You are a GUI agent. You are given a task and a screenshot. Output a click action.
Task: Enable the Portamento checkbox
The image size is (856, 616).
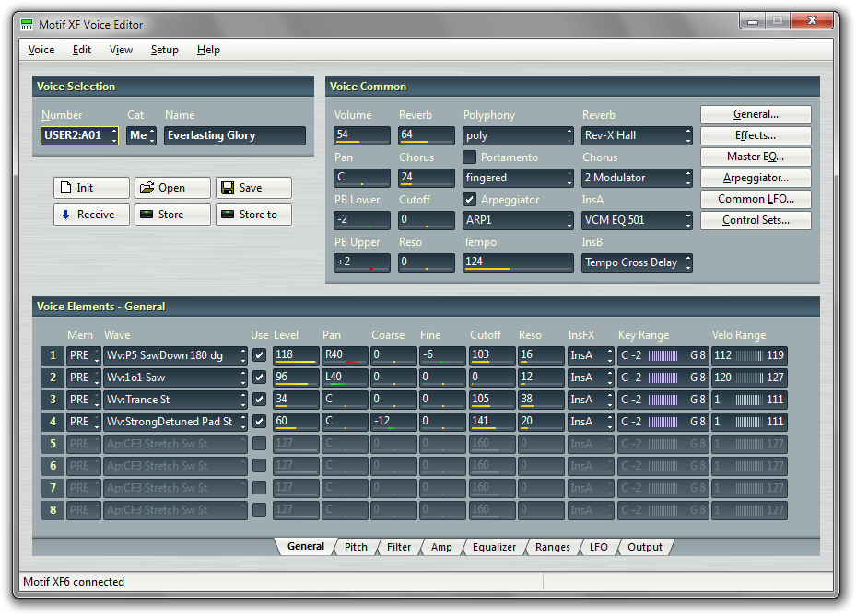coord(470,157)
